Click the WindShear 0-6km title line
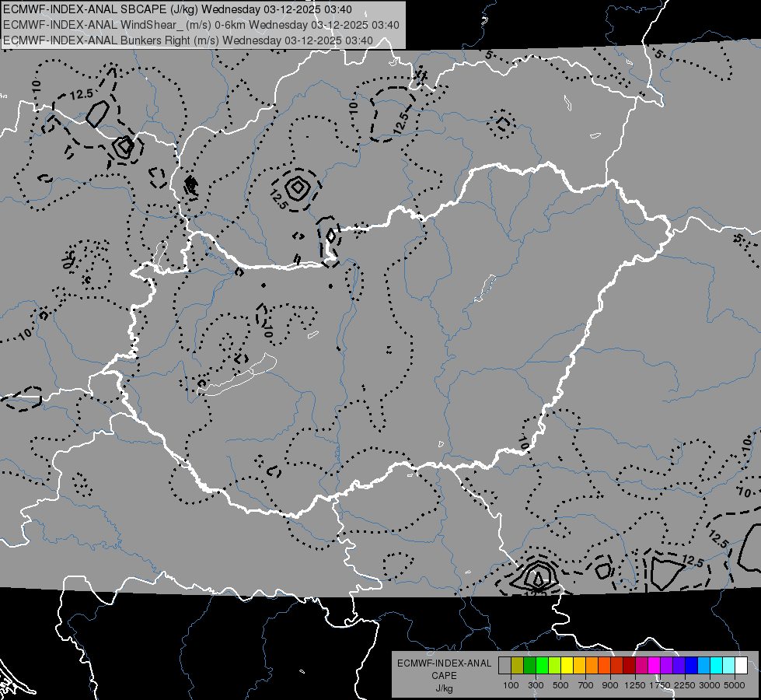 coord(201,25)
